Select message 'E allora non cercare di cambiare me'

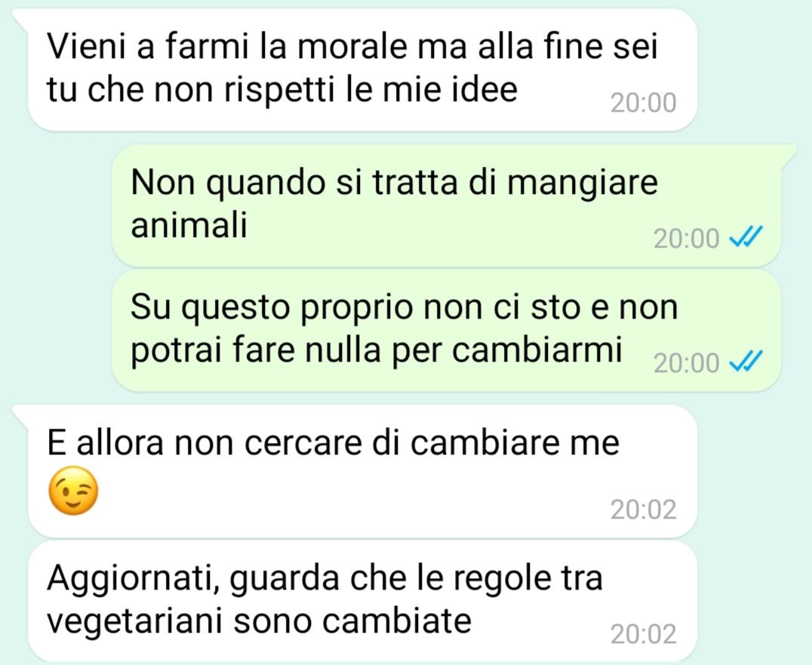[362, 471]
